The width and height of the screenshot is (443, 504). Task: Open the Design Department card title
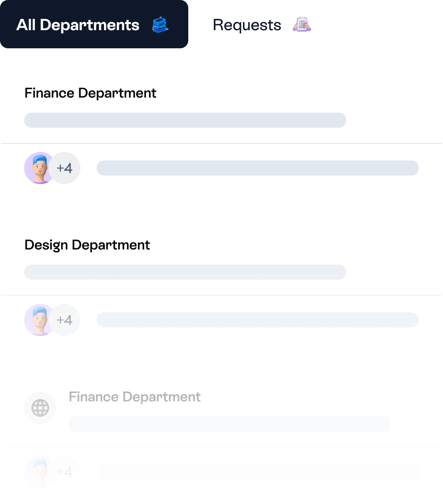click(x=87, y=245)
